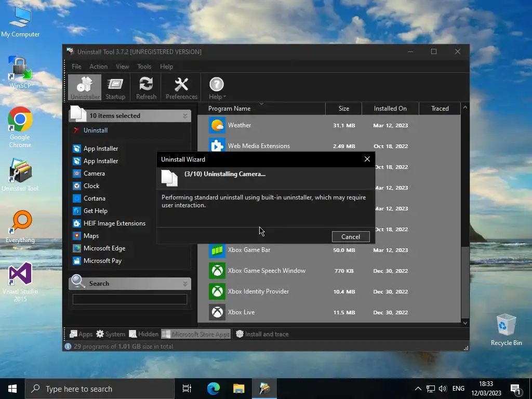Collapse the 10 items selected panel
532x399 pixels.
(185, 116)
